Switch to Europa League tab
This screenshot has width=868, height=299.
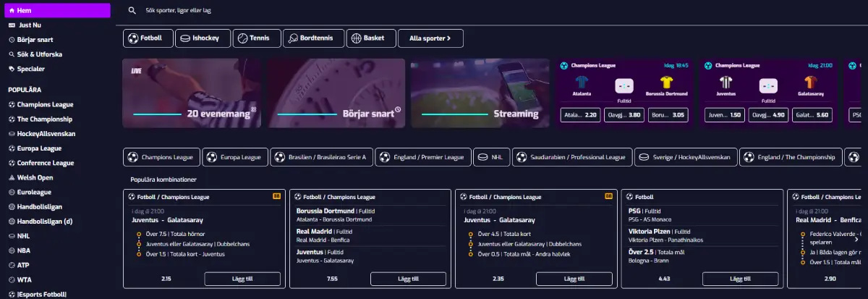coord(235,157)
